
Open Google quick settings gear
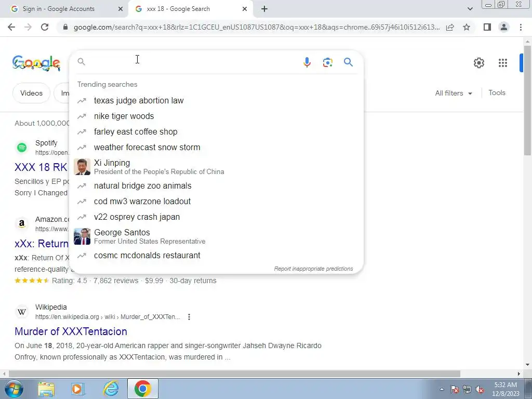tap(478, 63)
